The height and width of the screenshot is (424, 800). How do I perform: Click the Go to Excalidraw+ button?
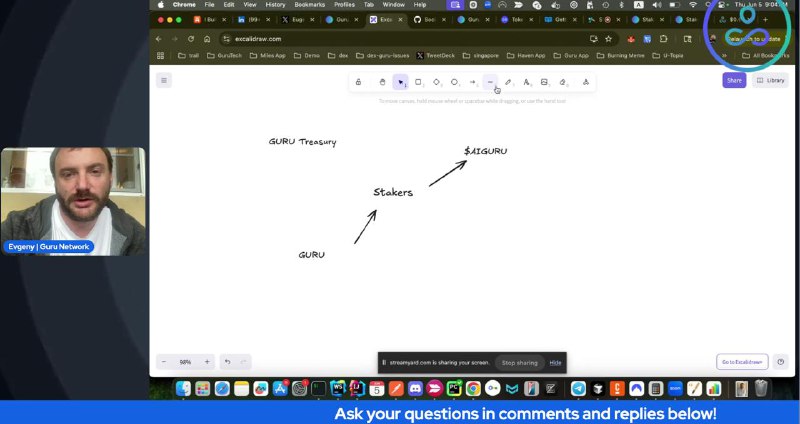tap(742, 362)
